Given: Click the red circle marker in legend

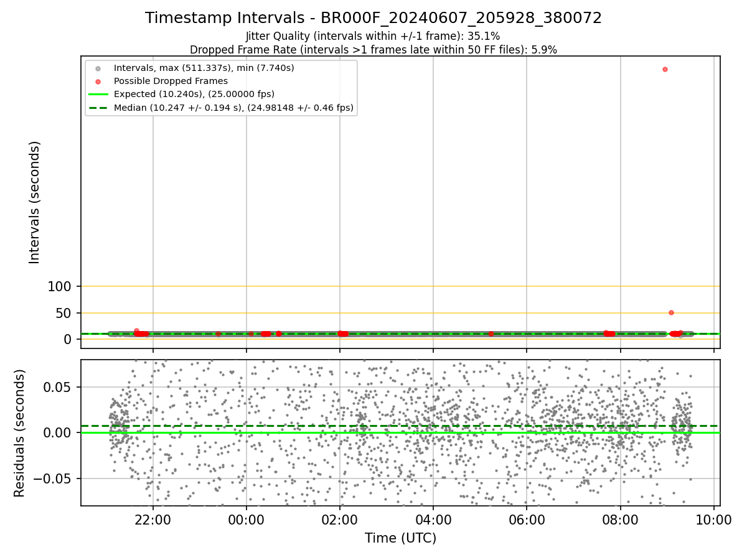Looking at the screenshot, I should pos(98,81).
